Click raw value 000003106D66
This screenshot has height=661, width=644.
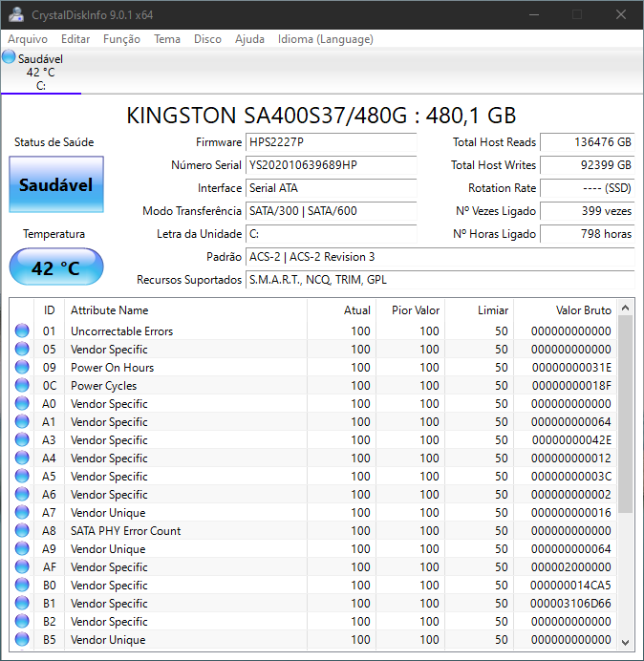pos(570,604)
